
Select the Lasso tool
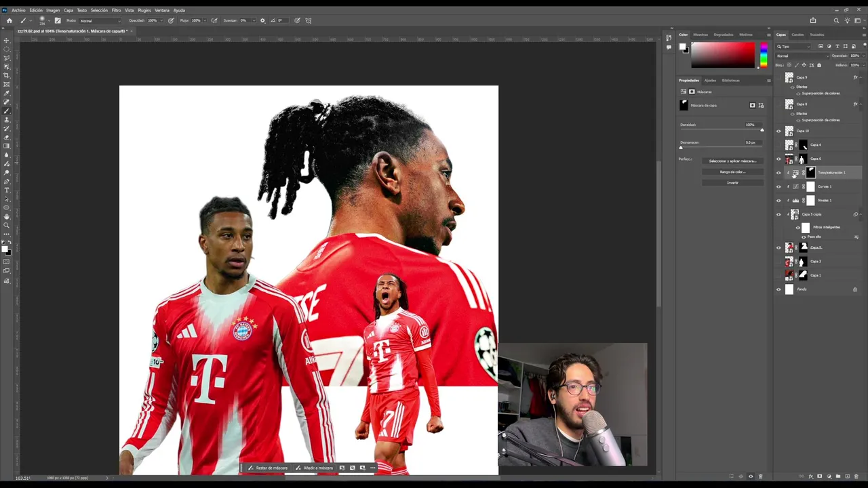(x=7, y=58)
